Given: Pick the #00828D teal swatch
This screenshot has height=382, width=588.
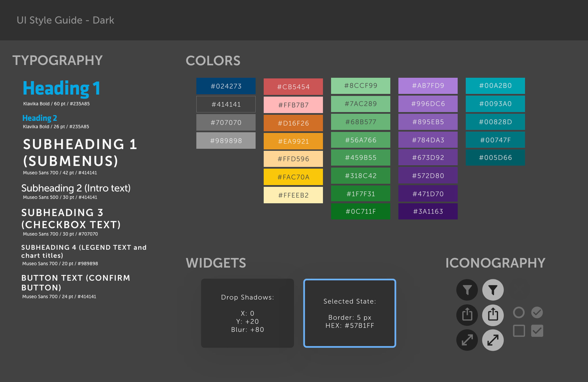Looking at the screenshot, I should (495, 122).
